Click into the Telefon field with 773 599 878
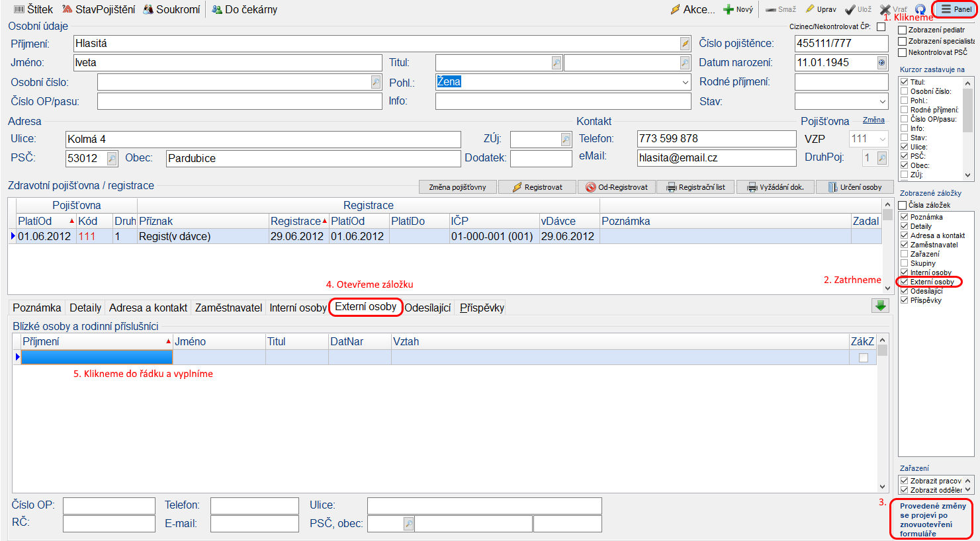Image resolution: width=980 pixels, height=541 pixels. [715, 139]
